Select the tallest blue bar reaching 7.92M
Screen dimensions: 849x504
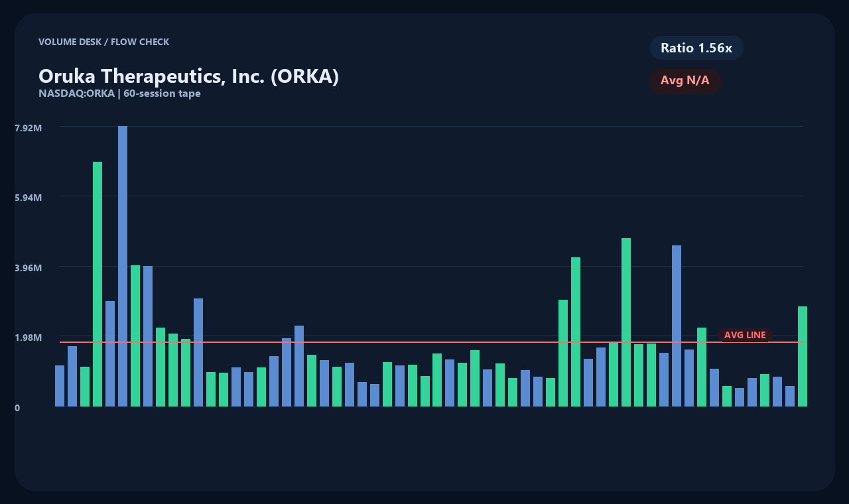[x=123, y=266]
